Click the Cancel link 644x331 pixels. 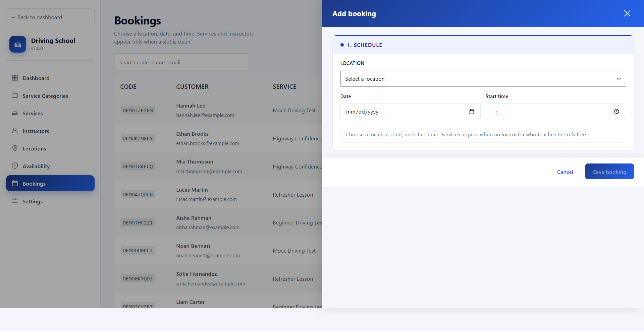[565, 172]
